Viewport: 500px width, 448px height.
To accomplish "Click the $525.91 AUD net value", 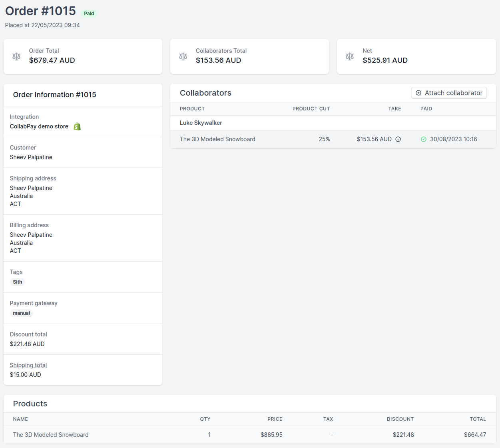I will point(385,60).
